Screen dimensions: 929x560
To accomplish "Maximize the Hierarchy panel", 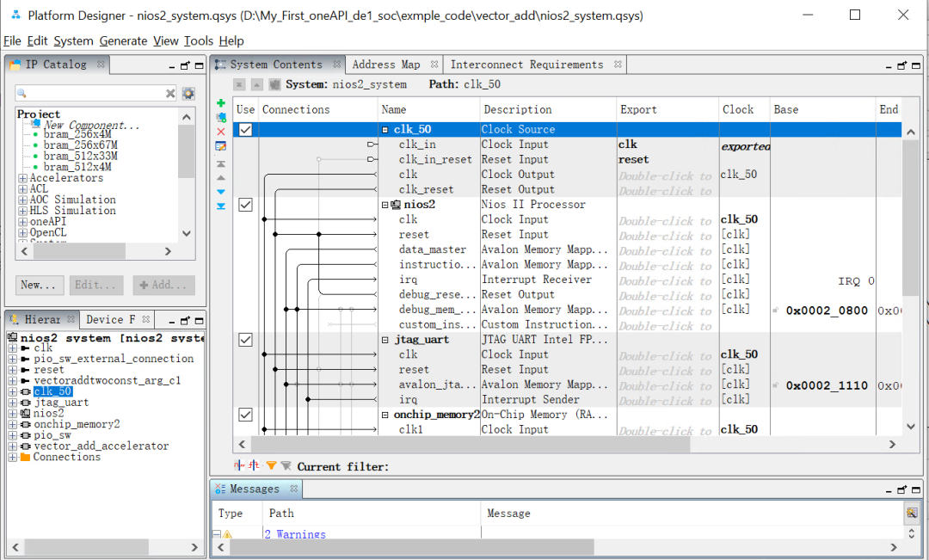I will pos(199,321).
